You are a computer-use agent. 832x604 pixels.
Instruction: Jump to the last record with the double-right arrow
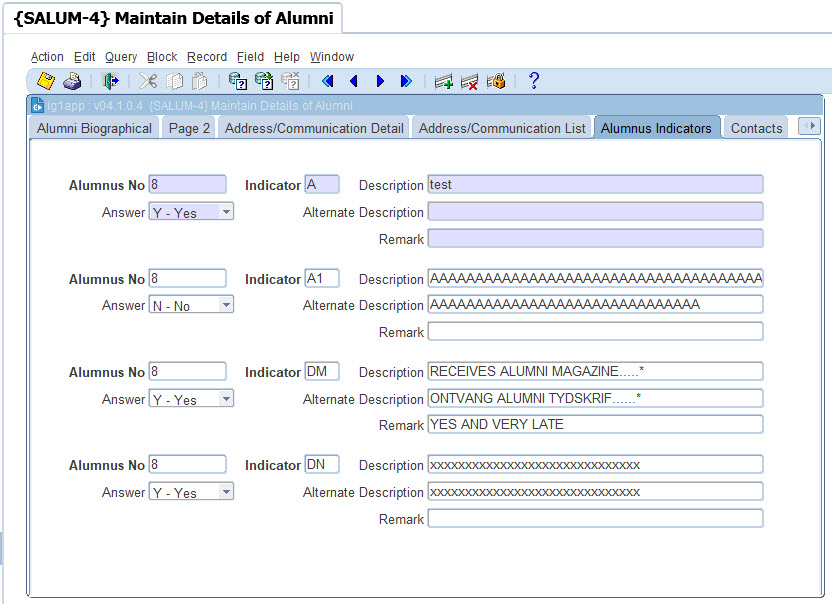point(406,81)
